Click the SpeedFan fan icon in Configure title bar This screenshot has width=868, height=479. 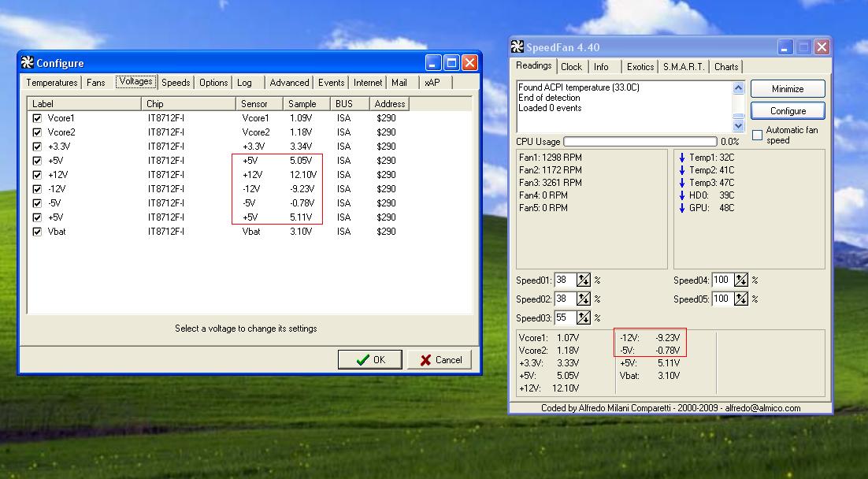(27, 63)
